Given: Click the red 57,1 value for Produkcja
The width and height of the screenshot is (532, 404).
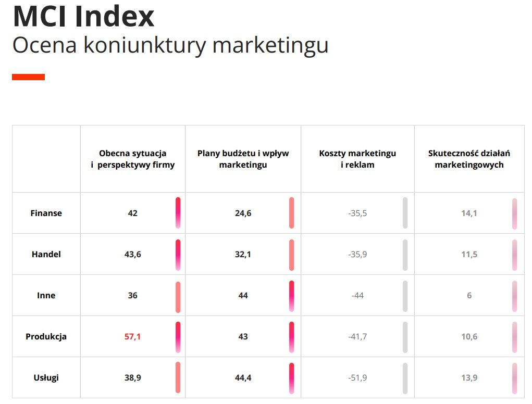Looking at the screenshot, I should [132, 336].
